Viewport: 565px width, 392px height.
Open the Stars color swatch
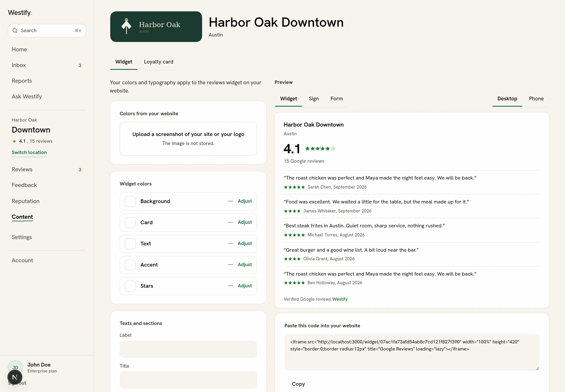pyautogui.click(x=130, y=286)
